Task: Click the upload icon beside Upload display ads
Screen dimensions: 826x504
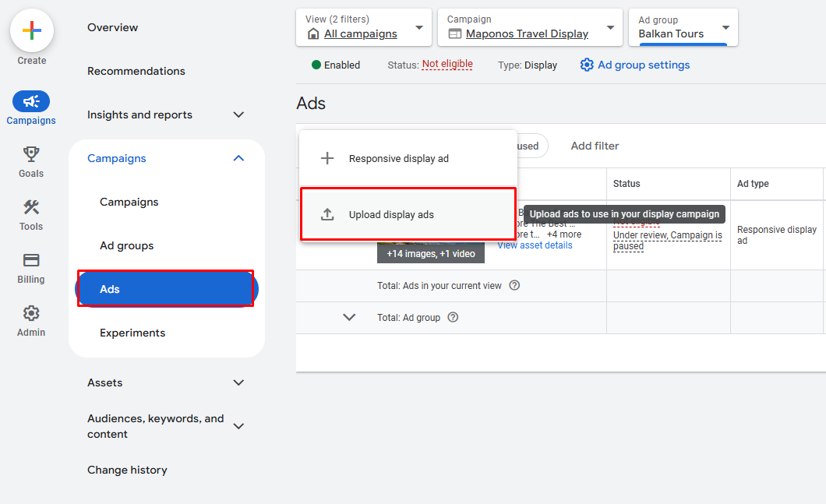Action: pos(327,214)
